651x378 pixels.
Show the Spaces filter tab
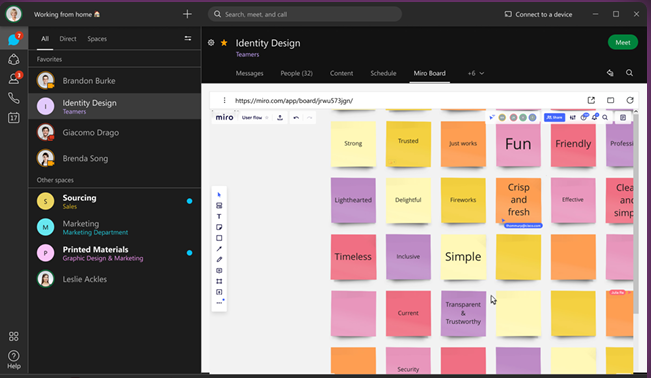point(97,39)
